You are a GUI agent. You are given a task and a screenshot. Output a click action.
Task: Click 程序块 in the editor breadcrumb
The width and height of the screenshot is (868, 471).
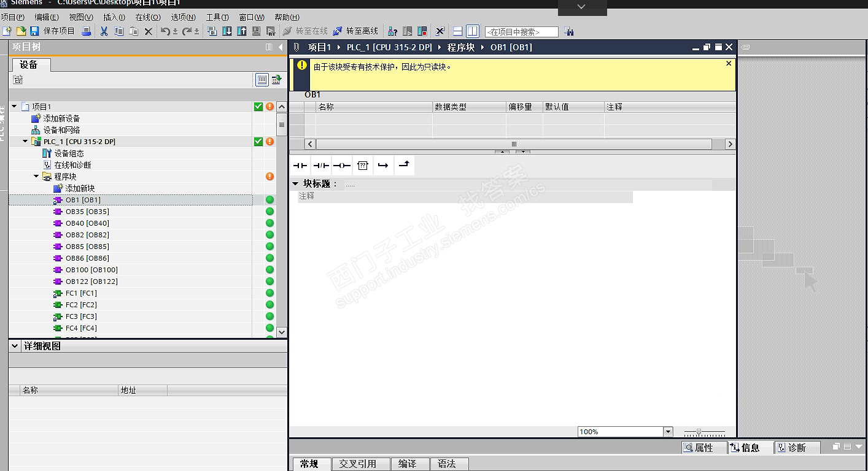click(x=461, y=47)
